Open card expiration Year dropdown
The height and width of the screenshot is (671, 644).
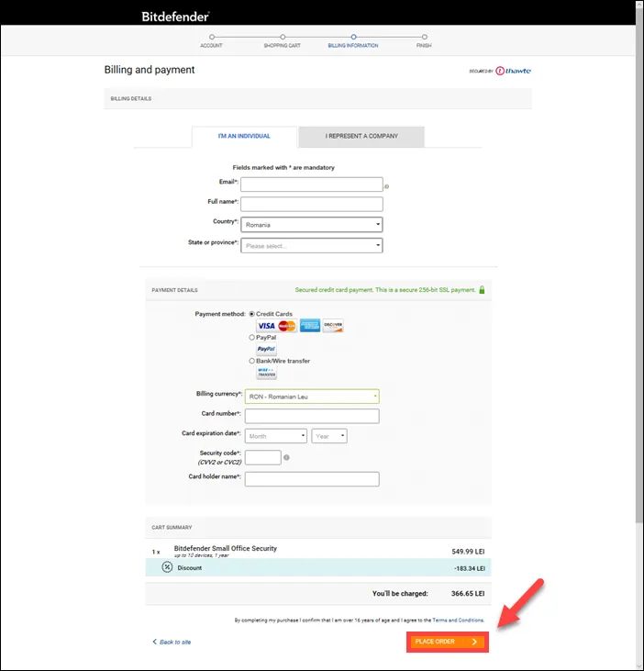tap(329, 436)
